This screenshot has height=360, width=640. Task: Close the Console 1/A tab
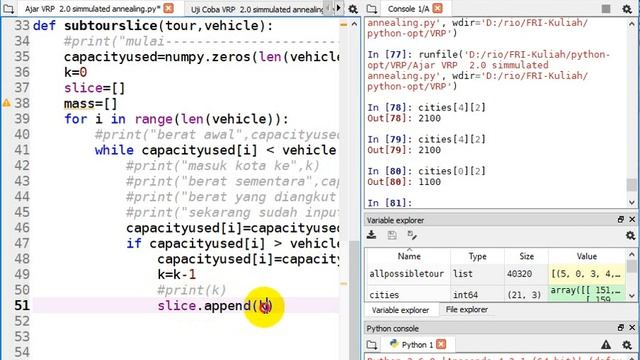tap(438, 8)
